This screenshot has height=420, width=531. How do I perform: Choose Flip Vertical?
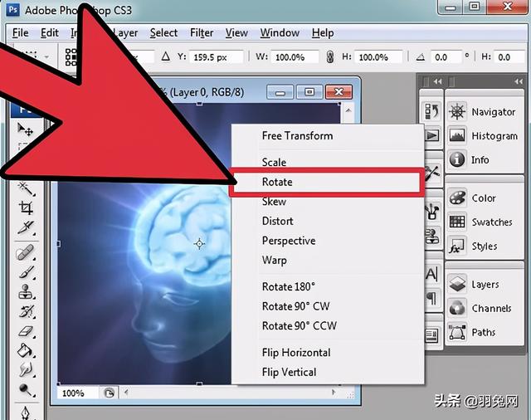328,372
